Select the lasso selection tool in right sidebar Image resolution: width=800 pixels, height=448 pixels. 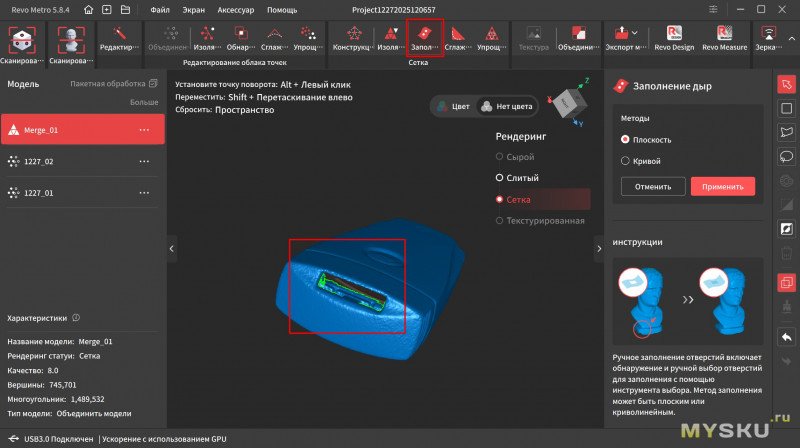pos(786,157)
